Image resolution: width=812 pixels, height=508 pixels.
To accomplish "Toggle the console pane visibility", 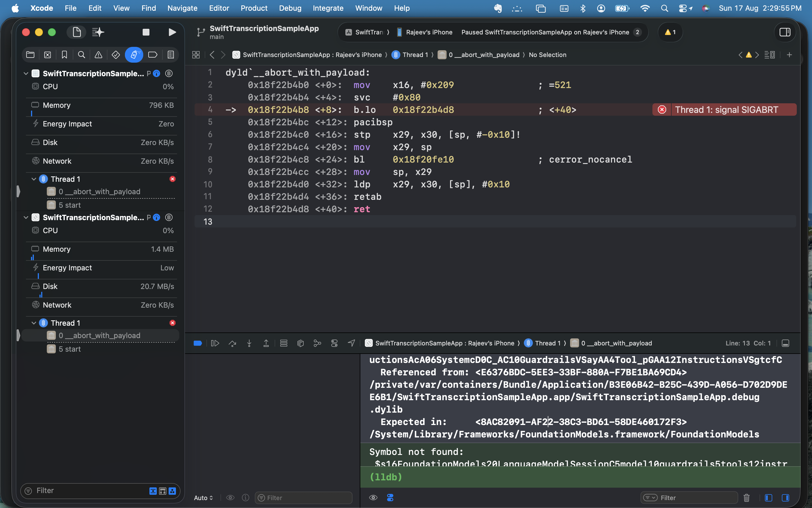I will coord(785,498).
